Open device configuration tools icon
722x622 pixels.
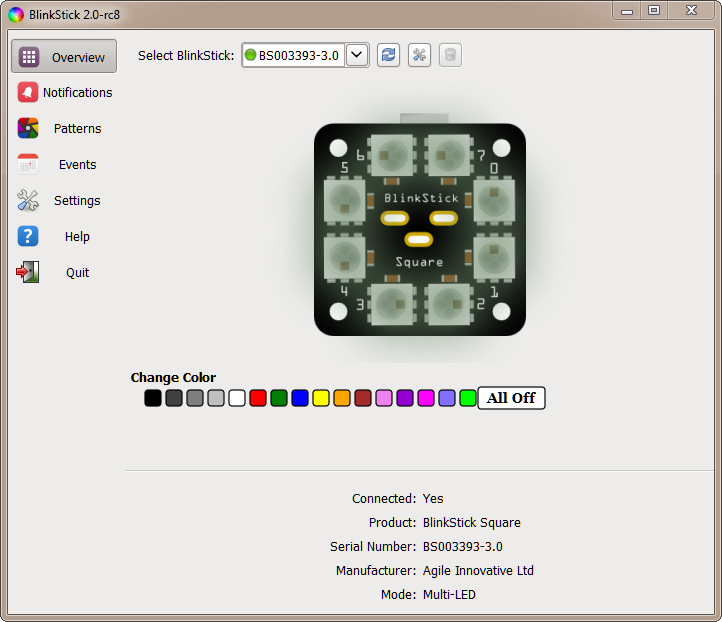pos(419,55)
